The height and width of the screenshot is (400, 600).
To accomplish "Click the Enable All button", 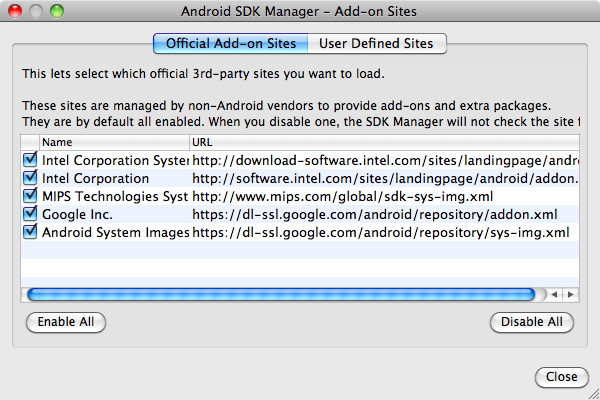I will pyautogui.click(x=66, y=322).
